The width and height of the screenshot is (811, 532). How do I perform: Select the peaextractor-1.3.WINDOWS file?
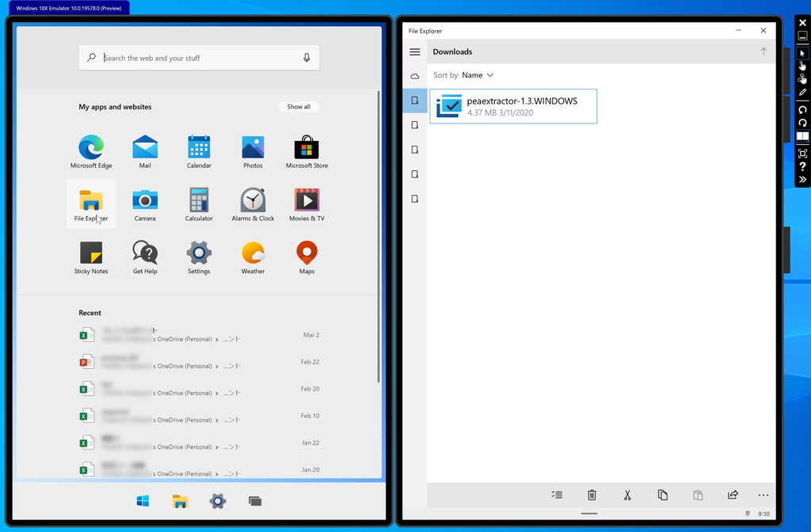coord(513,106)
